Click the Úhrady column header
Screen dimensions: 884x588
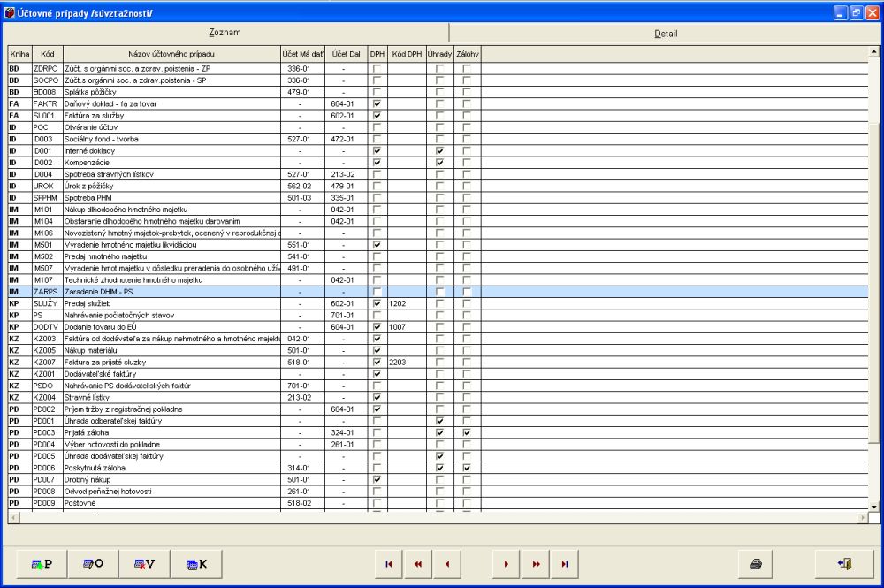click(439, 54)
